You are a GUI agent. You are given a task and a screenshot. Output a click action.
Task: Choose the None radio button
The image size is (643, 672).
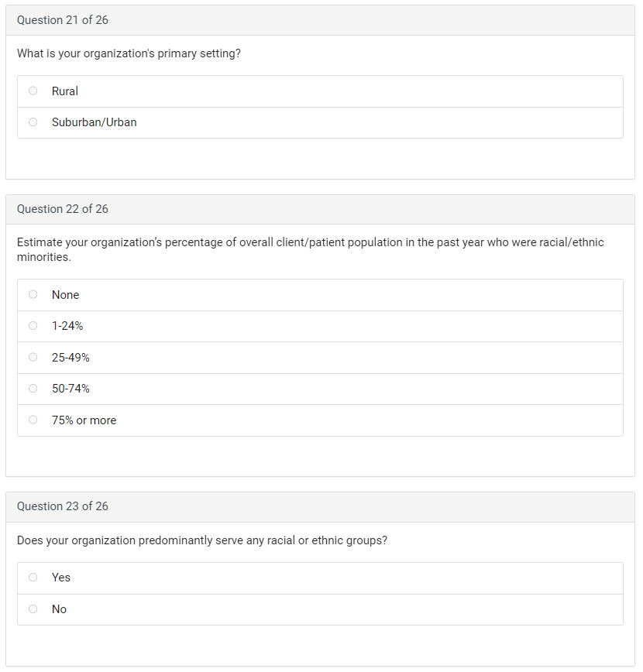tap(33, 294)
